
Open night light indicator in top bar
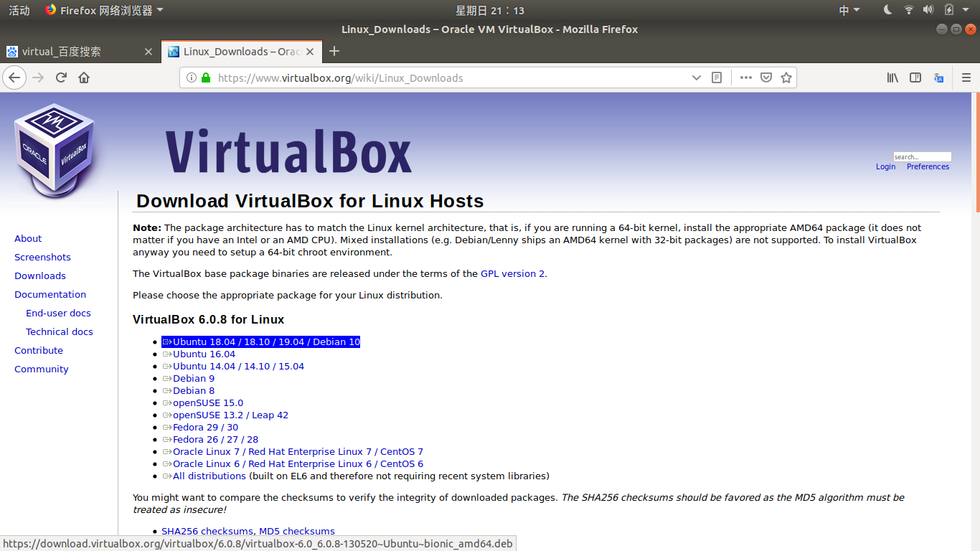click(887, 10)
